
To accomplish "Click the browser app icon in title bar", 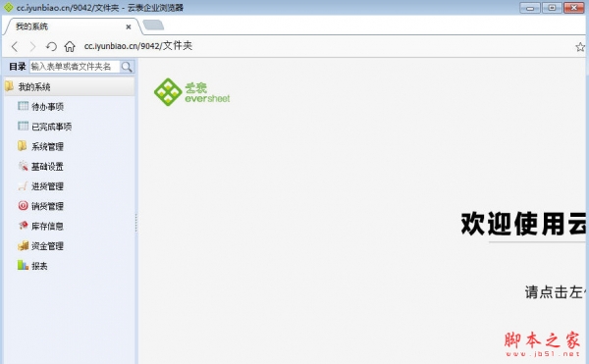I will (x=8, y=8).
